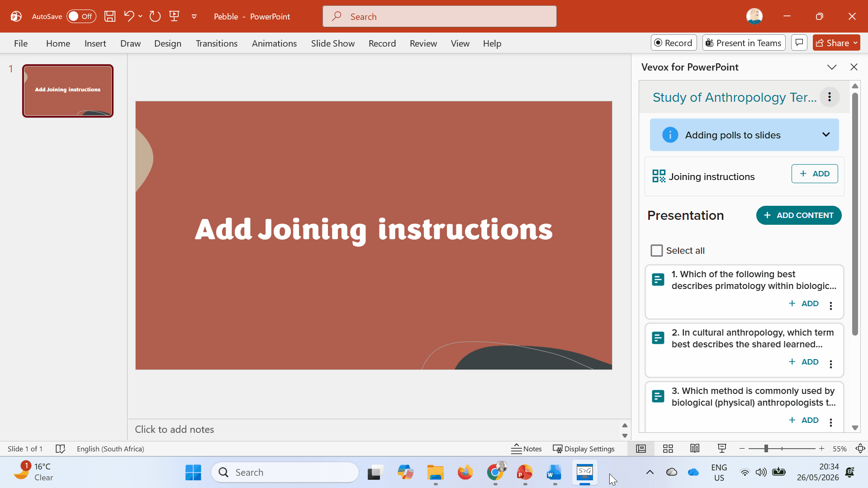Click the Save icon in title bar
This screenshot has width=868, height=488.
point(110,17)
